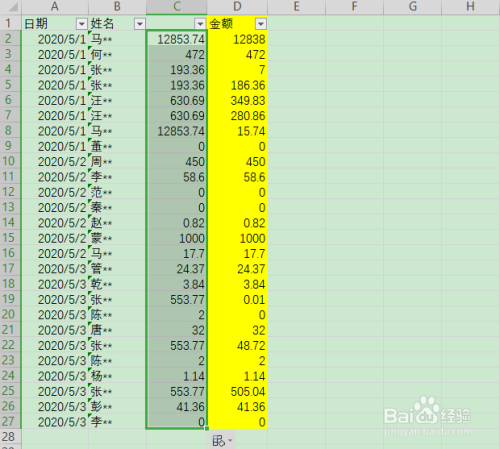Click name cell 管** in row 17
Image resolution: width=500 pixels, height=449 pixels.
click(117, 269)
